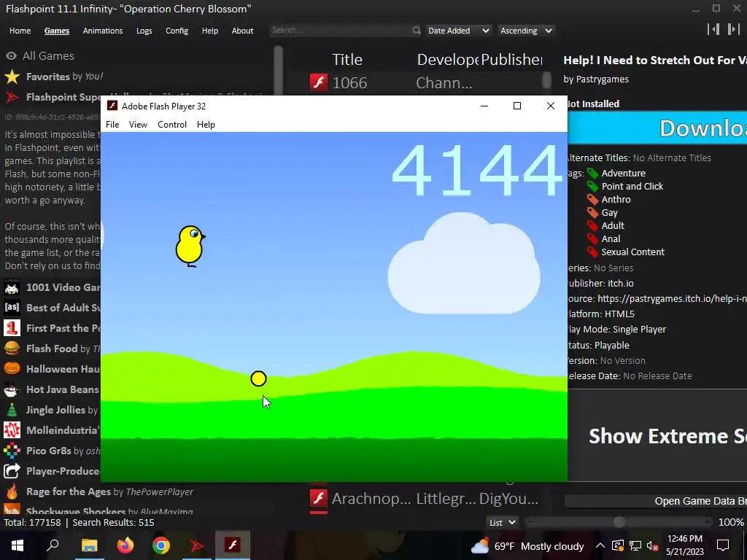This screenshot has width=747, height=560.
Task: Open Flash Player View menu
Action: pyautogui.click(x=138, y=124)
